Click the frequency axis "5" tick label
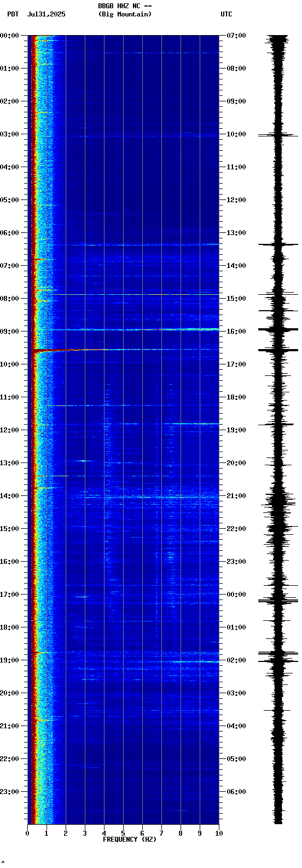This screenshot has height=868, width=302. (123, 833)
